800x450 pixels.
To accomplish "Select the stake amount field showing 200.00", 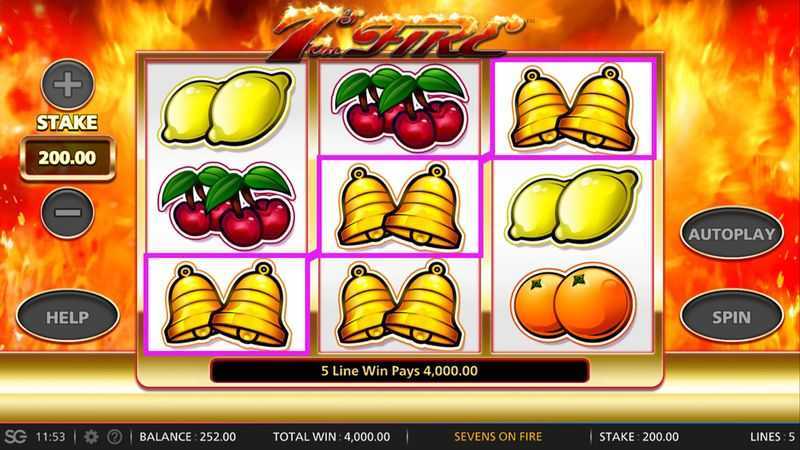I will pos(68,158).
